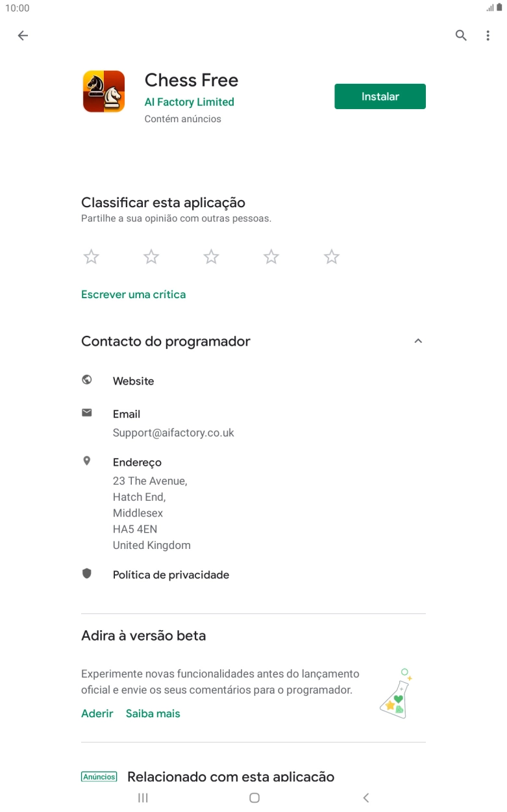The image size is (507, 812).
Task: Tap the back arrow at top left
Action: pyautogui.click(x=23, y=35)
